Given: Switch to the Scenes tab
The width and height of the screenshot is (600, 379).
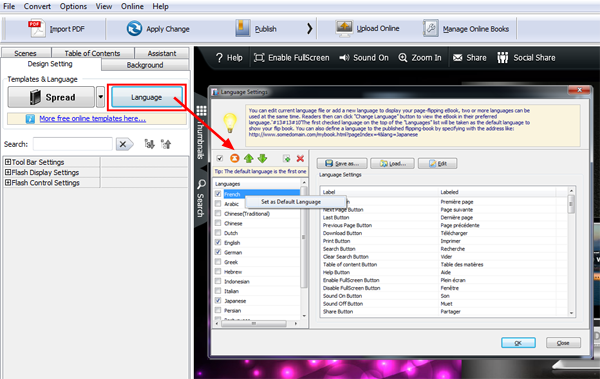Looking at the screenshot, I should 26,53.
